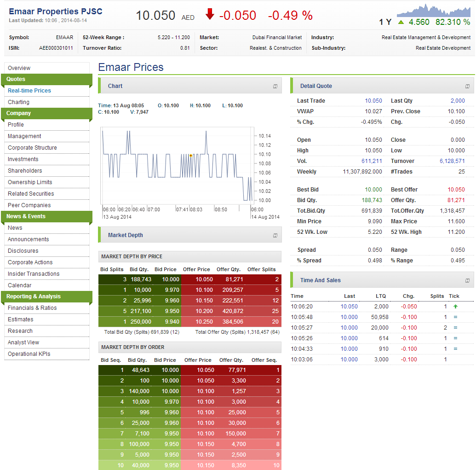476x470 pixels.
Task: View the Shareholders page
Action: [25, 171]
